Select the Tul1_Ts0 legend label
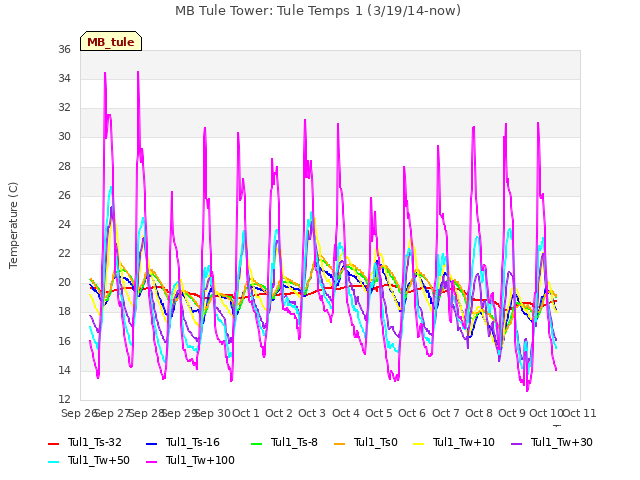The height and width of the screenshot is (480, 640). 376,442
